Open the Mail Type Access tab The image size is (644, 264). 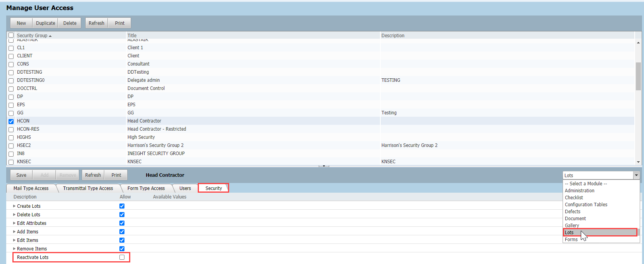31,188
